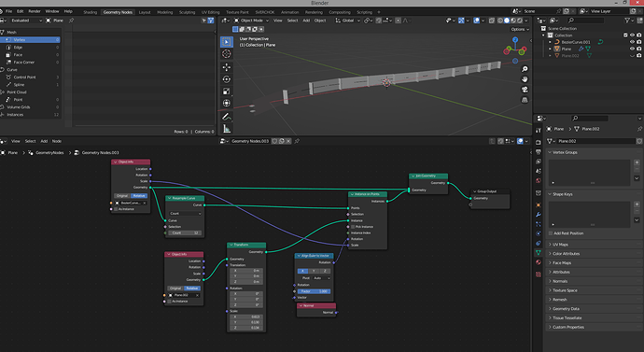Enable Pick Instance checkbox in Instance on Points
Image resolution: width=644 pixels, height=352 pixels.
tap(353, 227)
